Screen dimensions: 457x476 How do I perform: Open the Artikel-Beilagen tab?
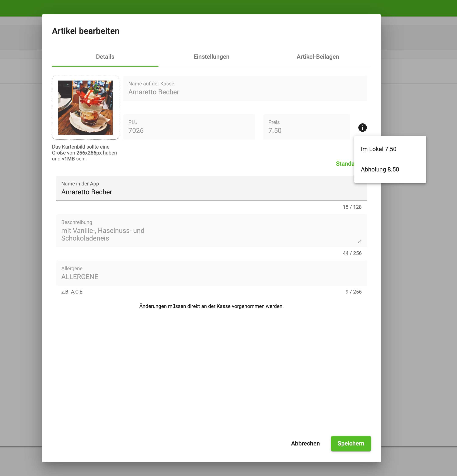[318, 57]
